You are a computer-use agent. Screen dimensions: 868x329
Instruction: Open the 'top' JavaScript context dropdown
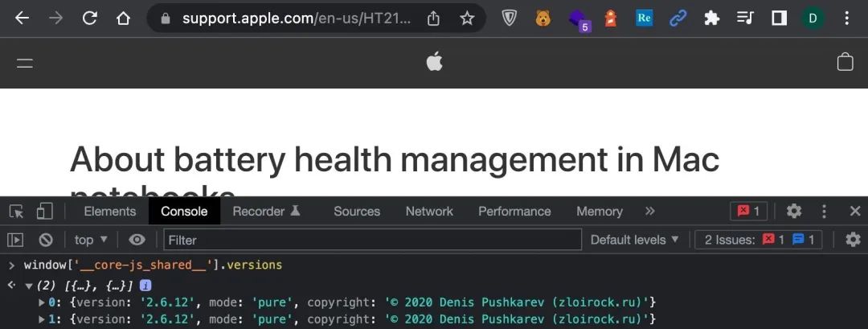(91, 240)
